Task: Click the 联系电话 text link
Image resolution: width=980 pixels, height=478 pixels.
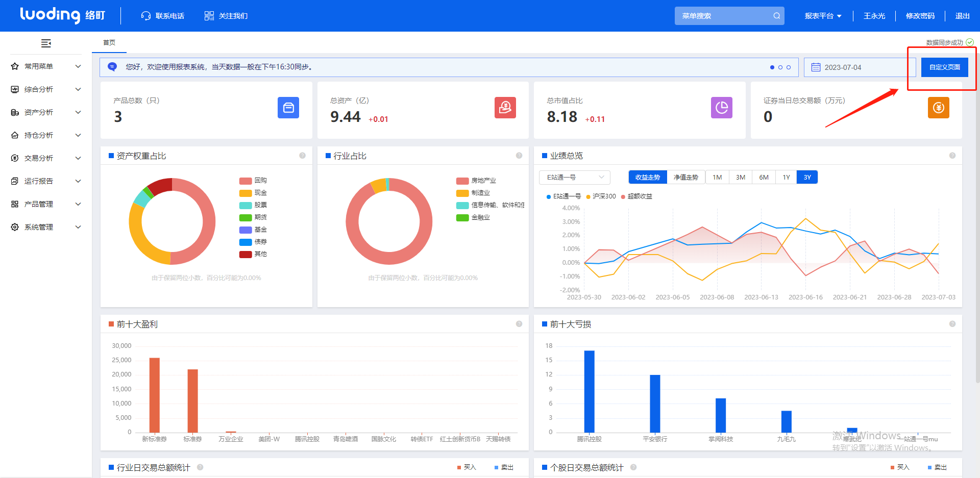Action: [x=170, y=16]
